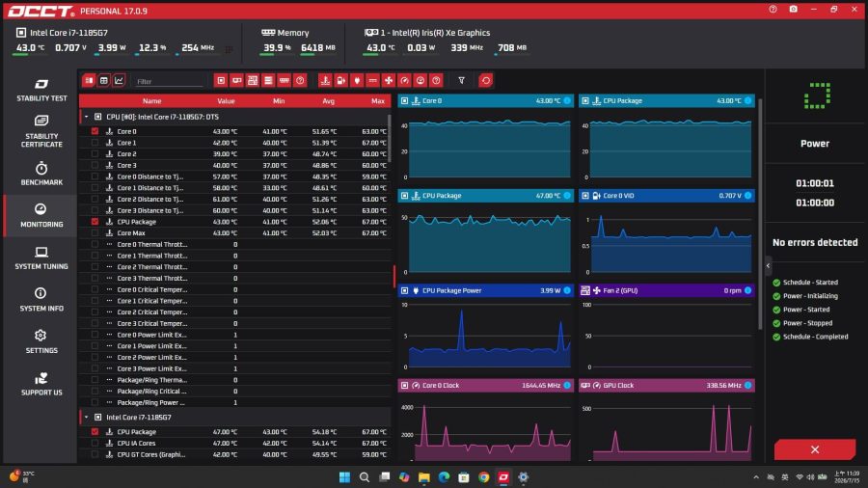
Task: Sort by the Avg column header
Action: coord(328,100)
